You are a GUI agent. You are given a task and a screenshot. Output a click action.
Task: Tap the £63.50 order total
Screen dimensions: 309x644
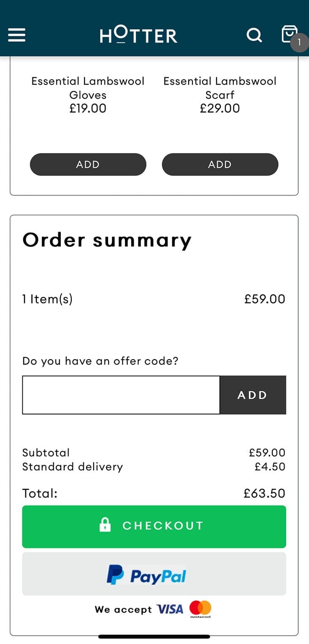[264, 493]
